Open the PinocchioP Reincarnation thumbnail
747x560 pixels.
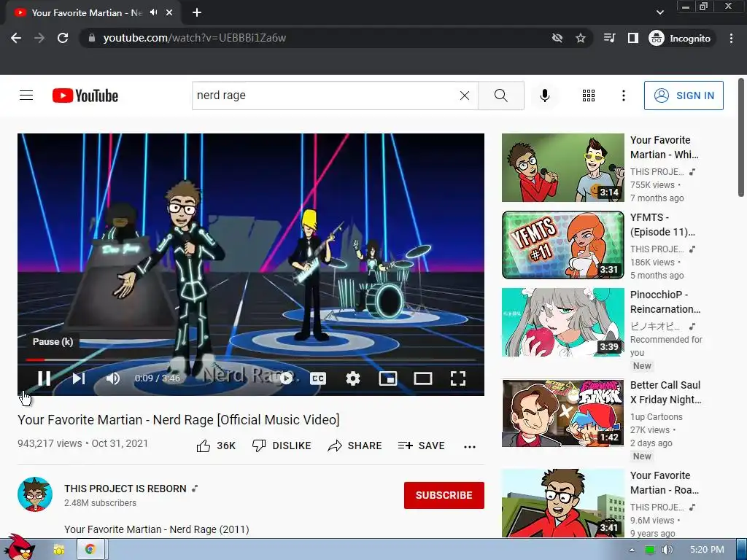click(x=562, y=322)
